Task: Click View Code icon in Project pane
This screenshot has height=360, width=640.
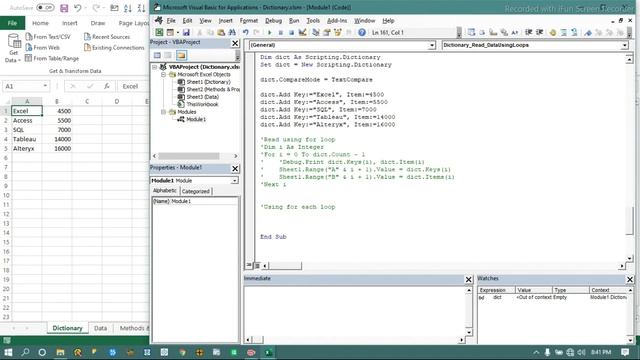Action: coord(157,55)
